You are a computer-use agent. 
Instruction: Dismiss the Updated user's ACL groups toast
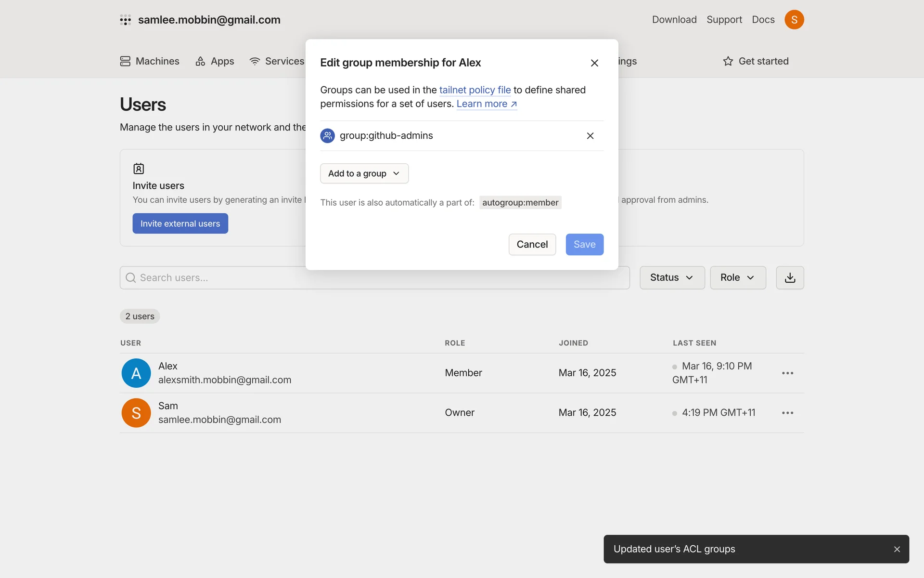(x=897, y=549)
